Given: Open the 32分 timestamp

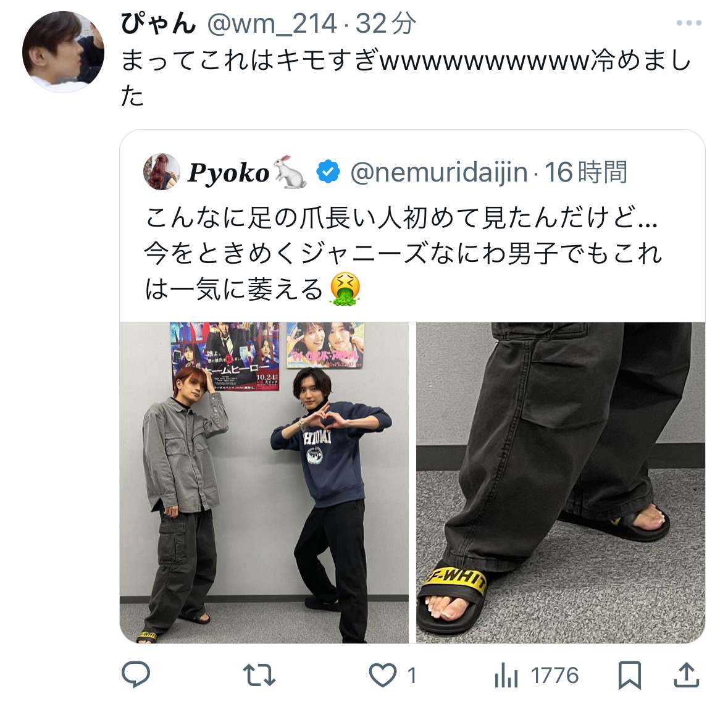Looking at the screenshot, I should (x=385, y=23).
